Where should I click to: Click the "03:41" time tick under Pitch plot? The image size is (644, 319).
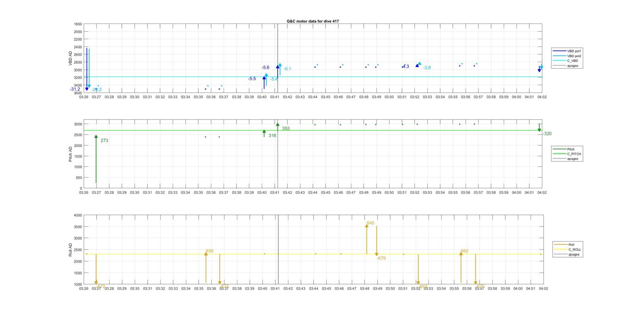pyautogui.click(x=275, y=193)
